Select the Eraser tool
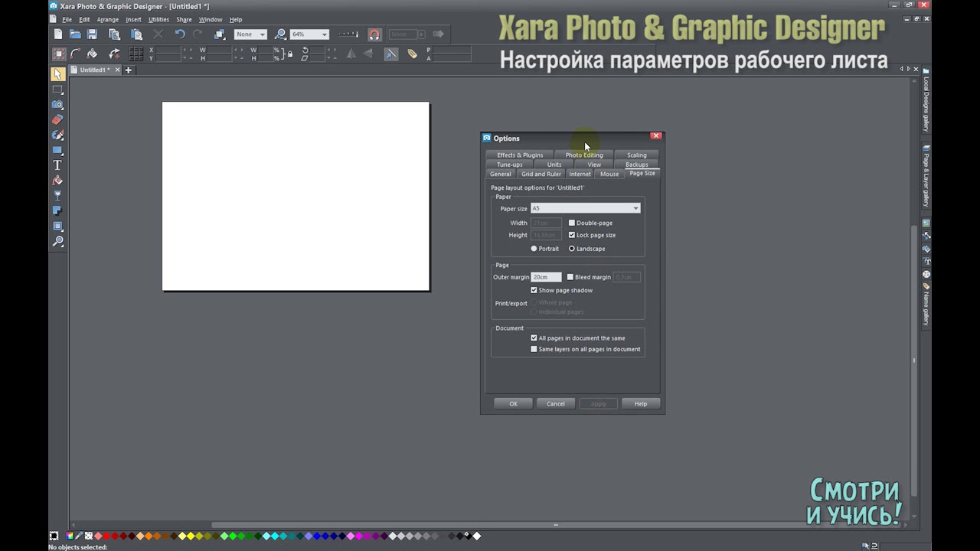Image resolution: width=980 pixels, height=551 pixels. [57, 119]
